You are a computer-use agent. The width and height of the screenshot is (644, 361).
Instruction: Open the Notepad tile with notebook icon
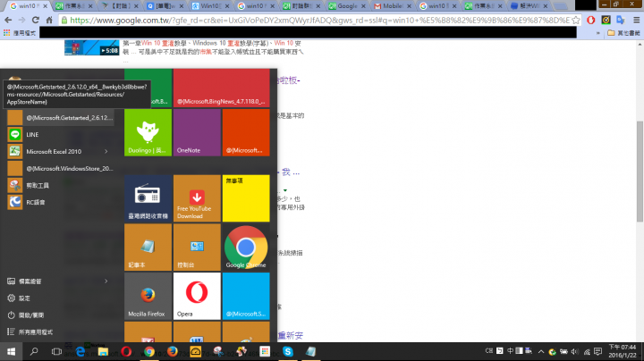tap(148, 247)
